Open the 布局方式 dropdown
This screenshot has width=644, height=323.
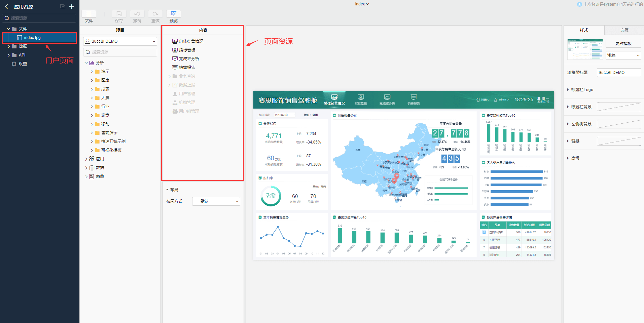point(216,201)
